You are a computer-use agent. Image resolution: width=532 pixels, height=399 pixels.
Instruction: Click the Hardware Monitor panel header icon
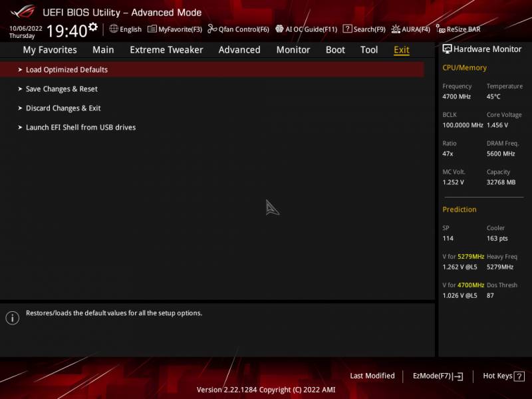[447, 49]
